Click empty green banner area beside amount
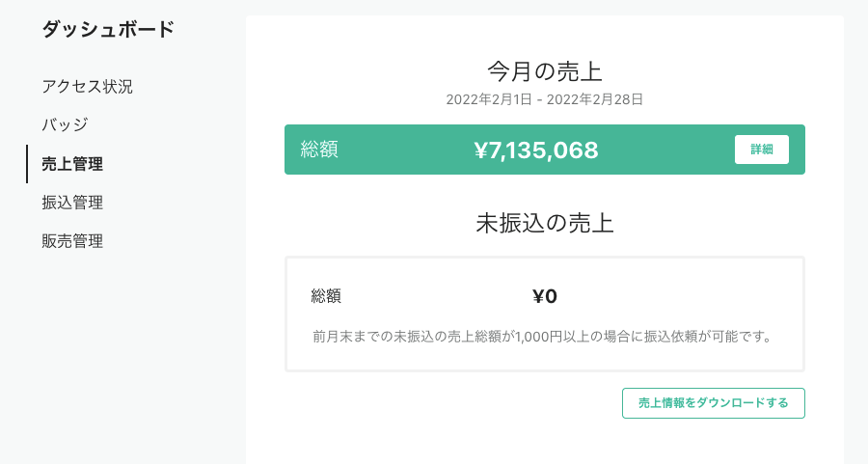This screenshot has width=868, height=464. (x=665, y=150)
